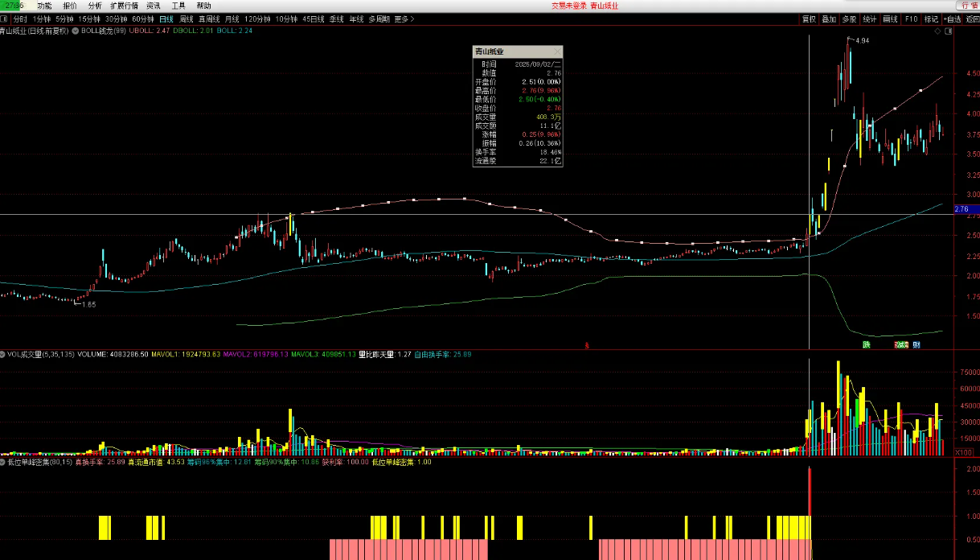The image size is (980, 560).
Task: Click the 复权 toolbar button
Action: click(x=809, y=19)
